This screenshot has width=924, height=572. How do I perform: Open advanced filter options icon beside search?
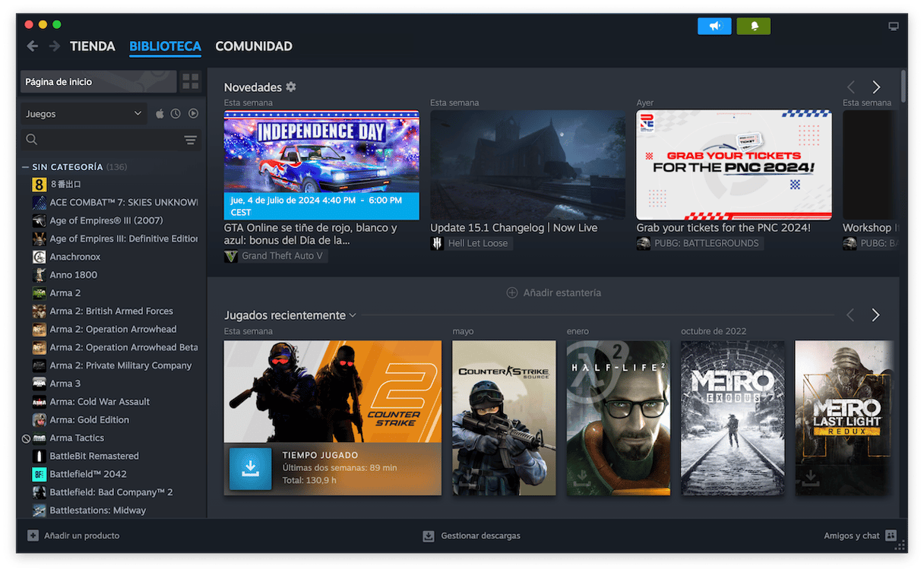tap(190, 140)
